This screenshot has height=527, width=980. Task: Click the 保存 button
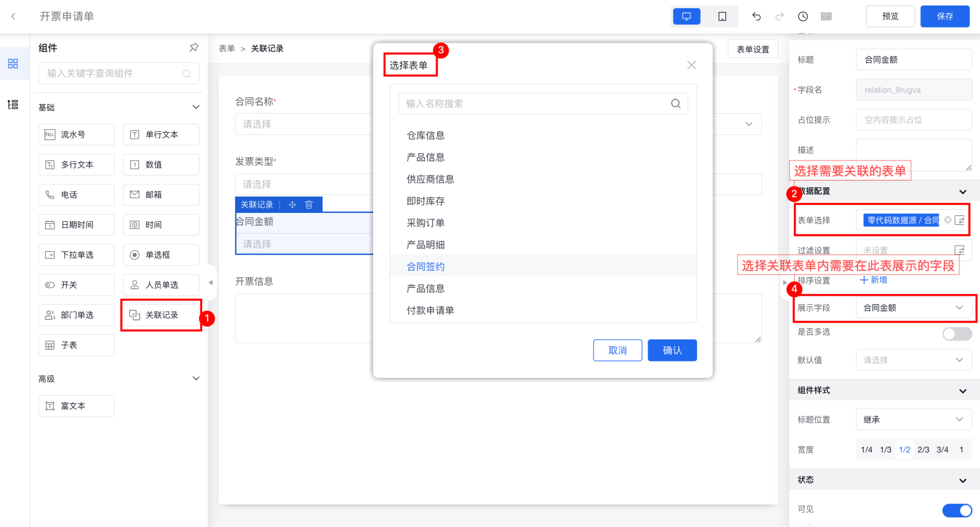[944, 16]
